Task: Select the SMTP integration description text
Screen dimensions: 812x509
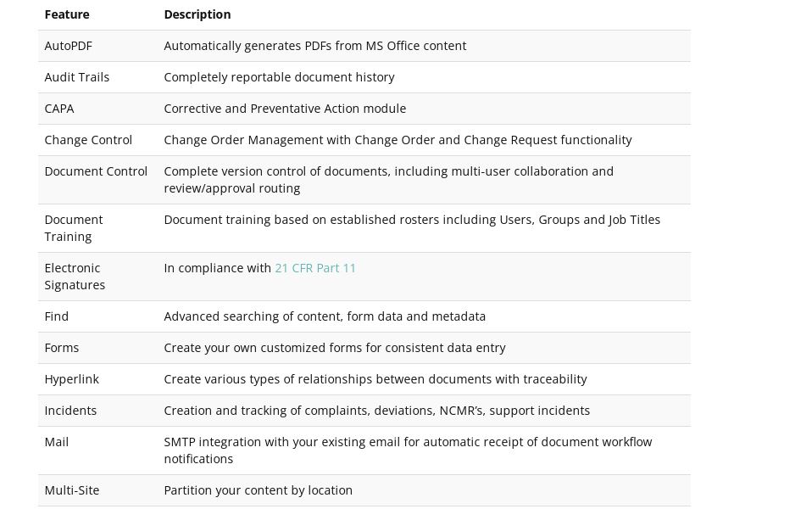Action: click(408, 450)
